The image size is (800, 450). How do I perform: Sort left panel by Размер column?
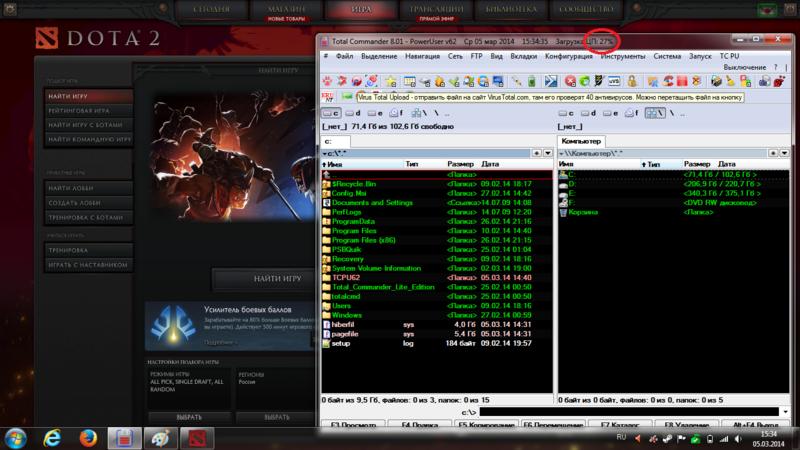[460, 164]
